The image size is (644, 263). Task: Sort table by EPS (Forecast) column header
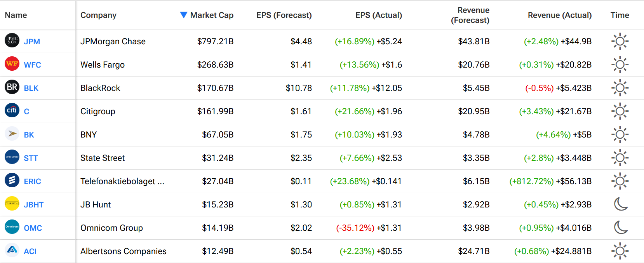(x=284, y=15)
